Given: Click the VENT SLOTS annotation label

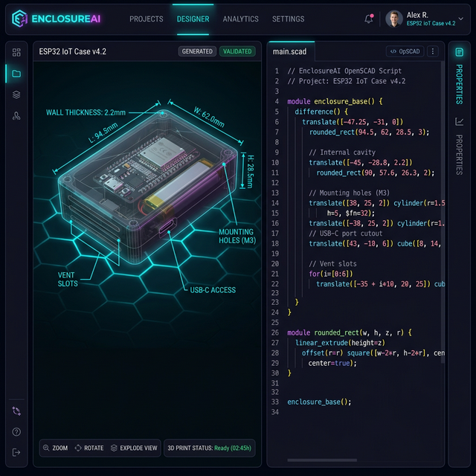Looking at the screenshot, I should (x=68, y=280).
